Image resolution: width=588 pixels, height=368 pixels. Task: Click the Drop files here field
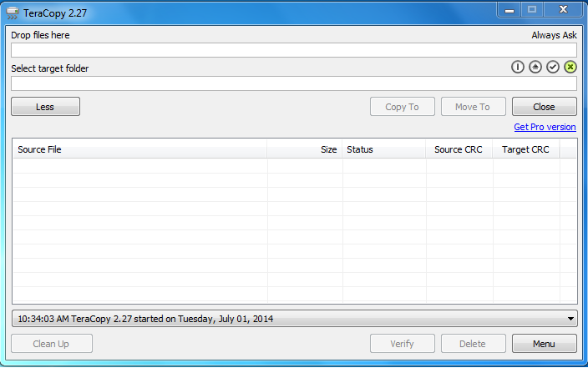pos(294,50)
